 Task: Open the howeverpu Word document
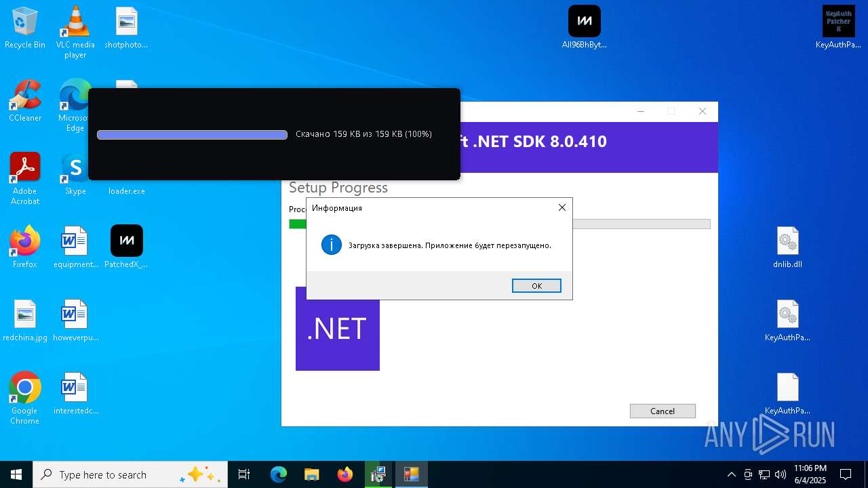[x=75, y=321]
